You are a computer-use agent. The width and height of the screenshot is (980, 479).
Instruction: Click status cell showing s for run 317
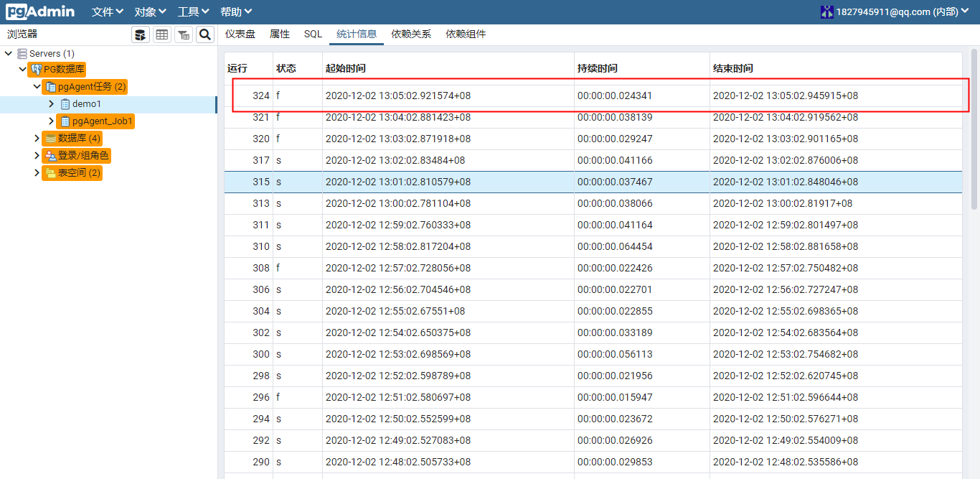tap(278, 160)
